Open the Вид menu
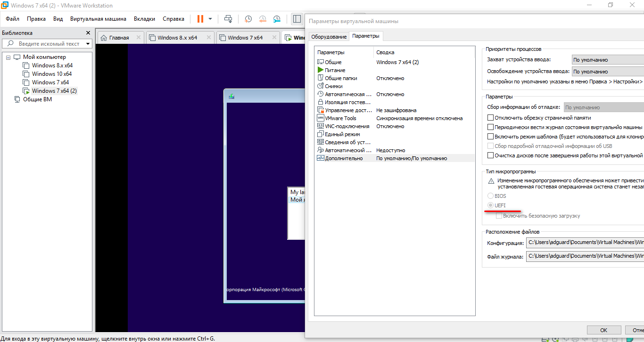The width and height of the screenshot is (644, 342). pyautogui.click(x=58, y=19)
